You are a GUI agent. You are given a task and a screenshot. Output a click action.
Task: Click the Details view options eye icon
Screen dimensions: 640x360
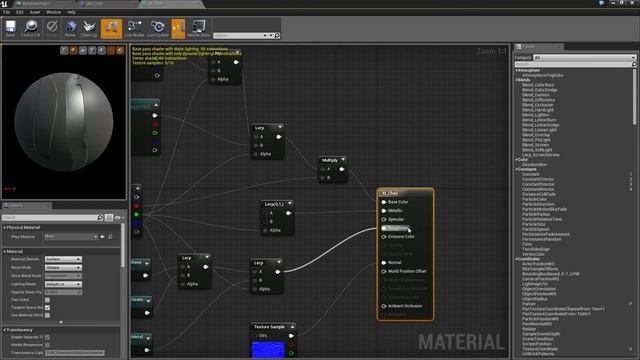[118, 218]
